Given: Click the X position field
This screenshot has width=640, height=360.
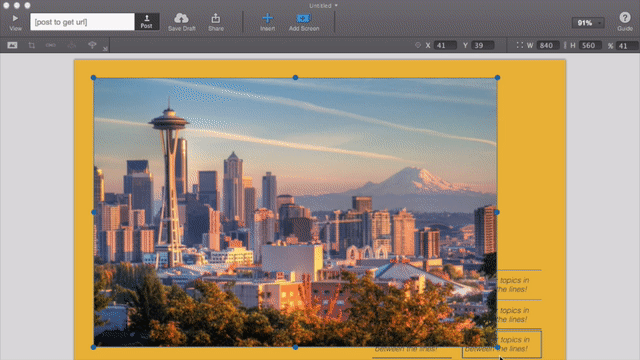Looking at the screenshot, I should [445, 45].
